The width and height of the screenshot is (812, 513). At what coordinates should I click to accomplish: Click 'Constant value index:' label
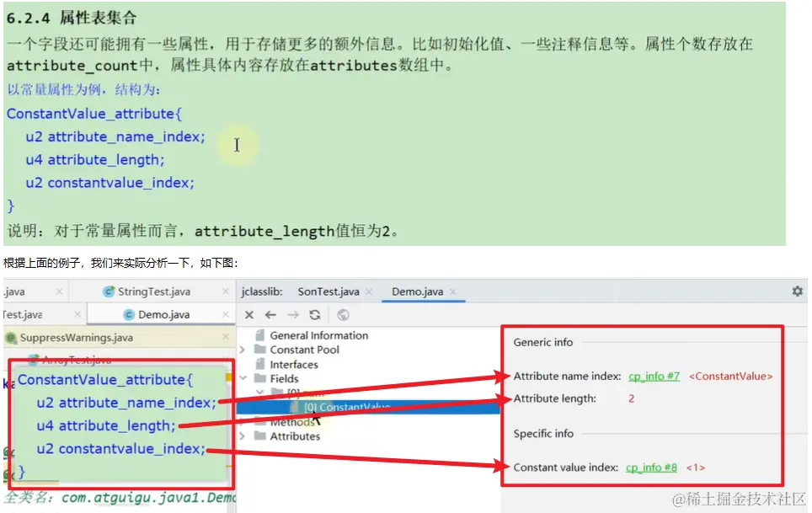point(565,468)
